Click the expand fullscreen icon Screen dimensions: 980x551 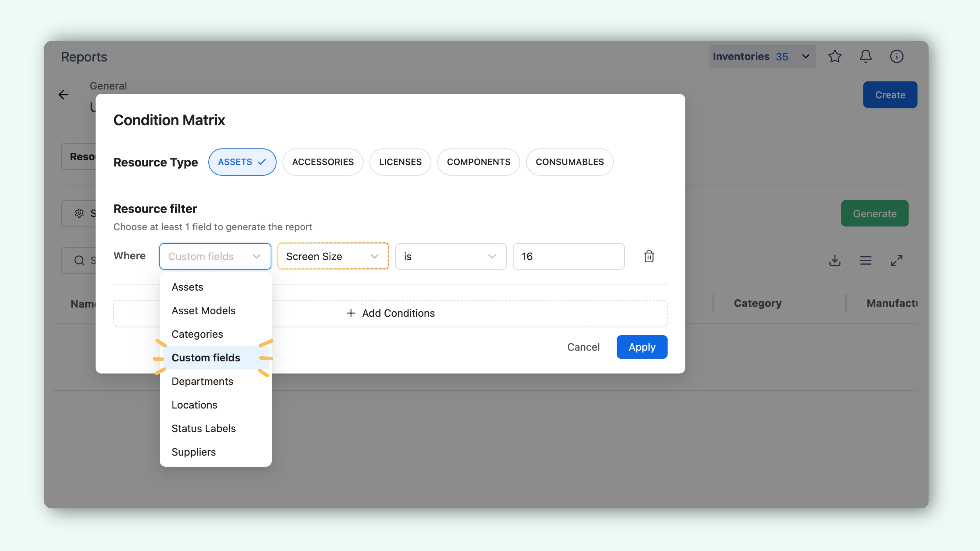896,260
